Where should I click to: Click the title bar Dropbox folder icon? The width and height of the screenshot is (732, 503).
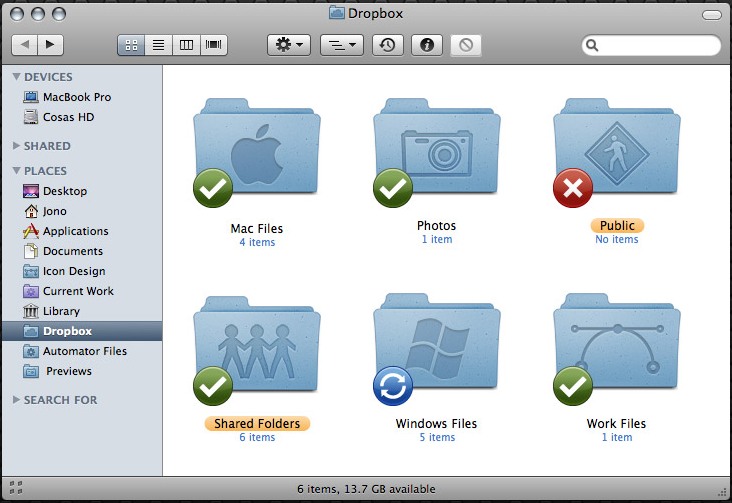tap(337, 13)
